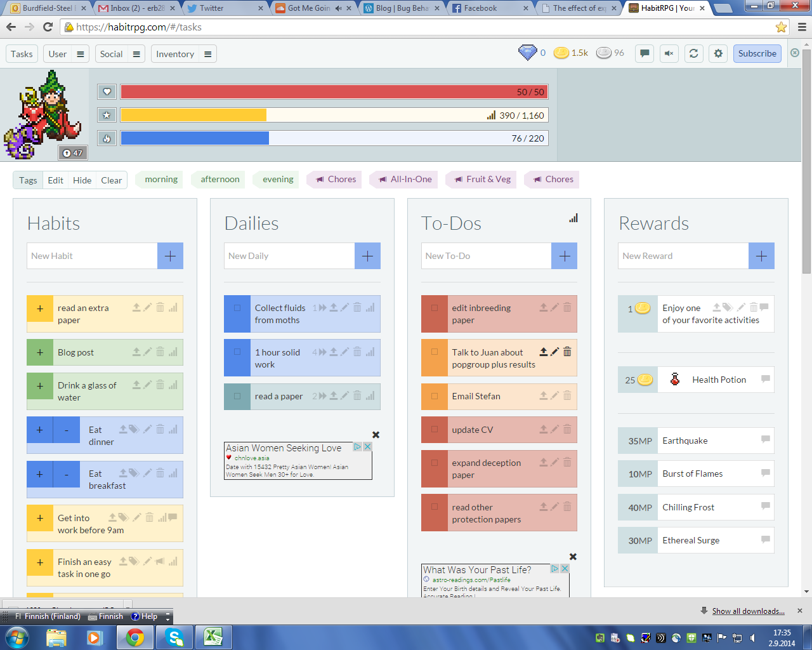The image size is (812, 650).
Task: Mute sound with the speaker icon
Action: [669, 53]
